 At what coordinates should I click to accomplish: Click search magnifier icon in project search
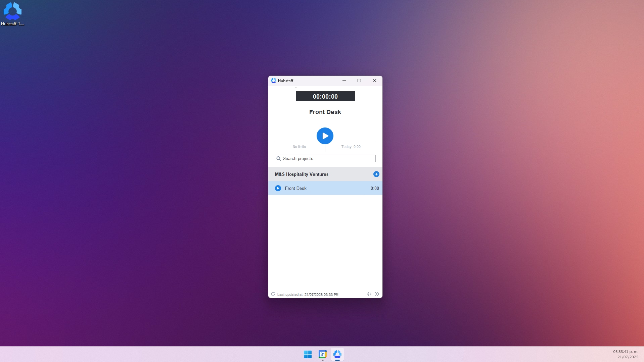[x=278, y=158]
